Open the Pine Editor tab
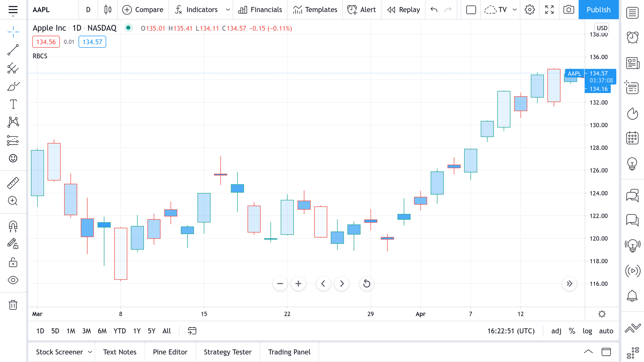The width and height of the screenshot is (644, 362). click(170, 352)
